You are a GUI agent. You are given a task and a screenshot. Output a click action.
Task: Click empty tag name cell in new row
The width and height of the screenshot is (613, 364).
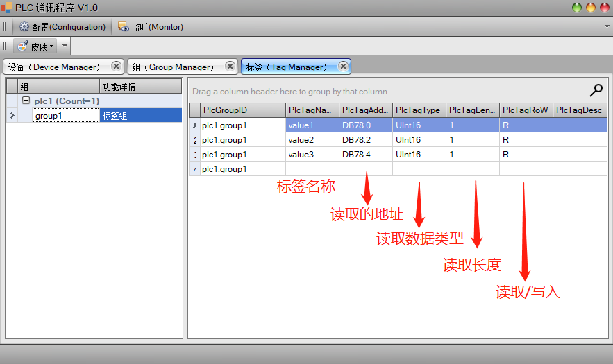(312, 168)
